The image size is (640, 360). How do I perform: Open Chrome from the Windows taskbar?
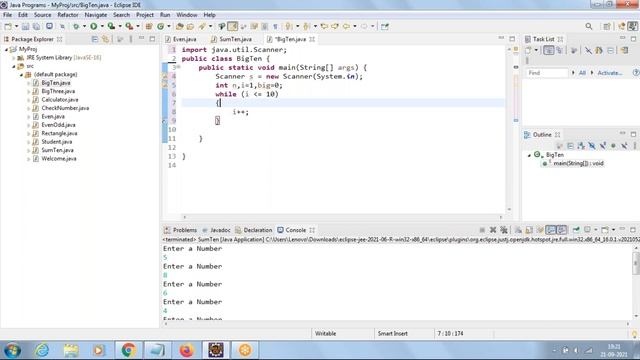[128, 350]
